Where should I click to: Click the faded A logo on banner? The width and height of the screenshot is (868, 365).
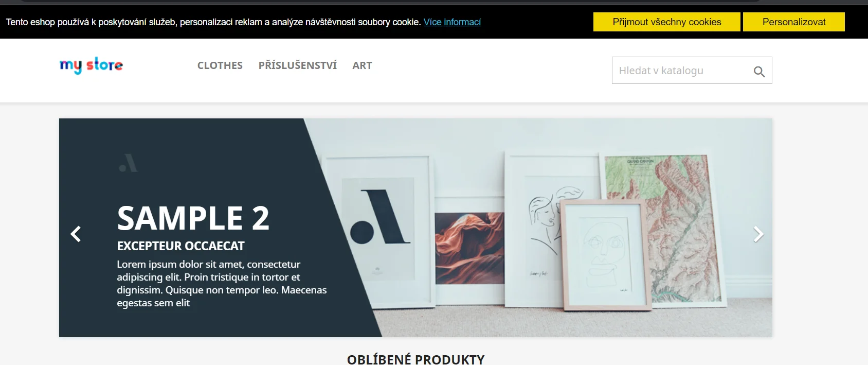(129, 163)
